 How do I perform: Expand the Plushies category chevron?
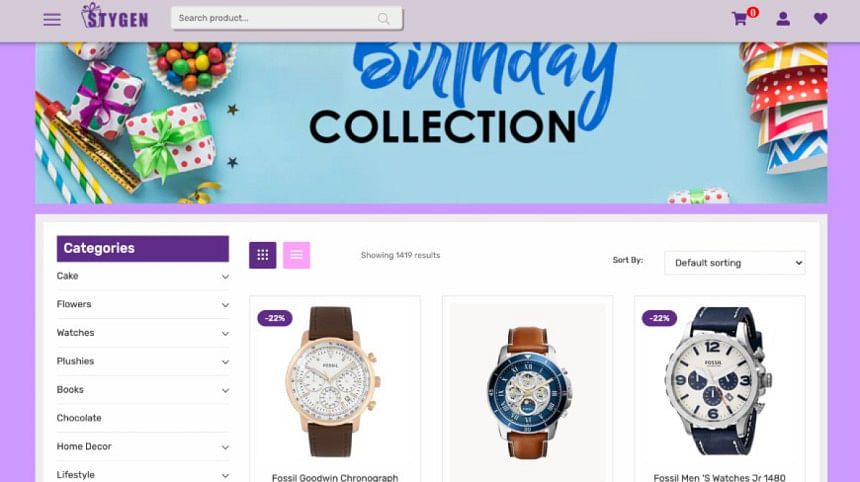[x=225, y=362]
